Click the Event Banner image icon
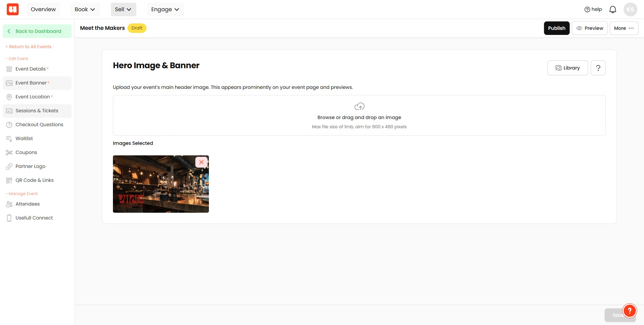 click(9, 83)
